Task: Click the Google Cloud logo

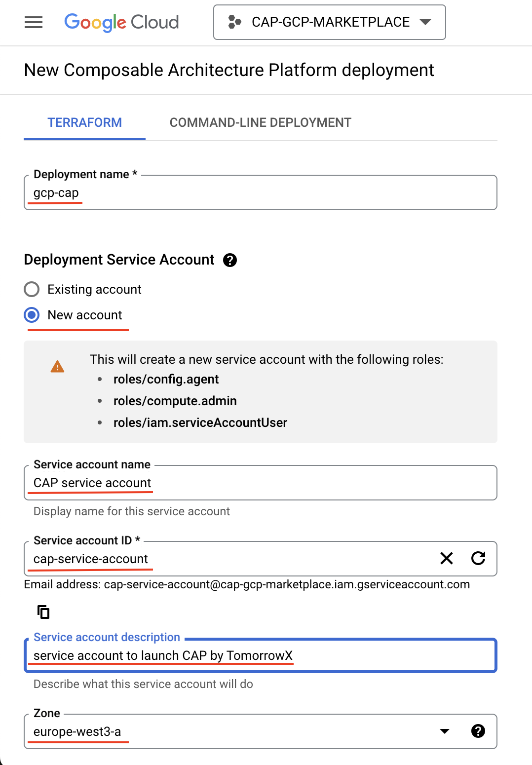Action: pos(121,22)
